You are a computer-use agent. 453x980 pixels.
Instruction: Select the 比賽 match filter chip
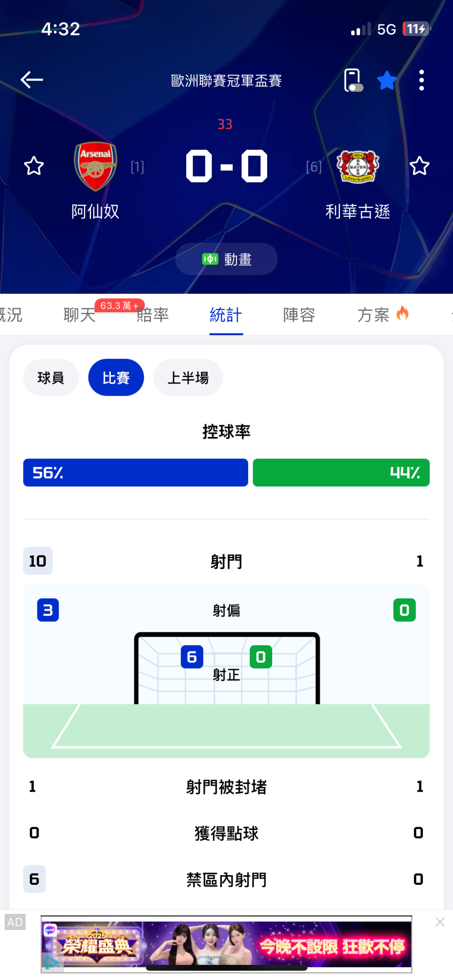[x=116, y=377]
